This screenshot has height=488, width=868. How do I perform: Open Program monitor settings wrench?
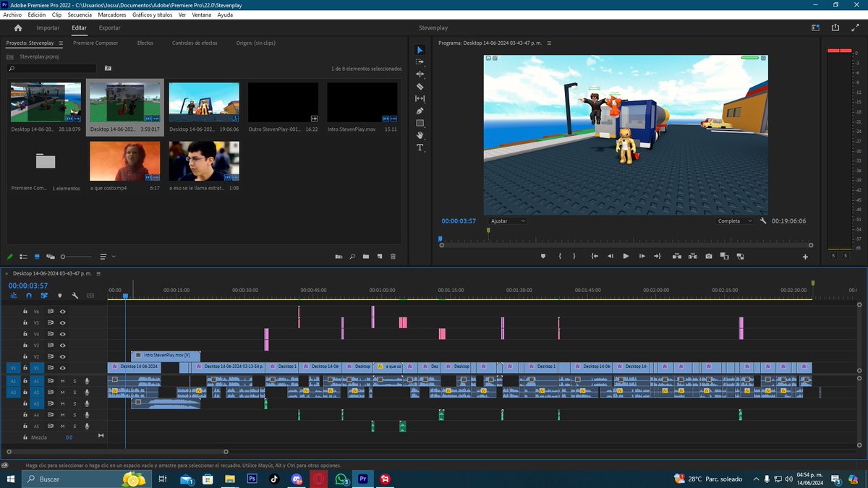tap(763, 221)
